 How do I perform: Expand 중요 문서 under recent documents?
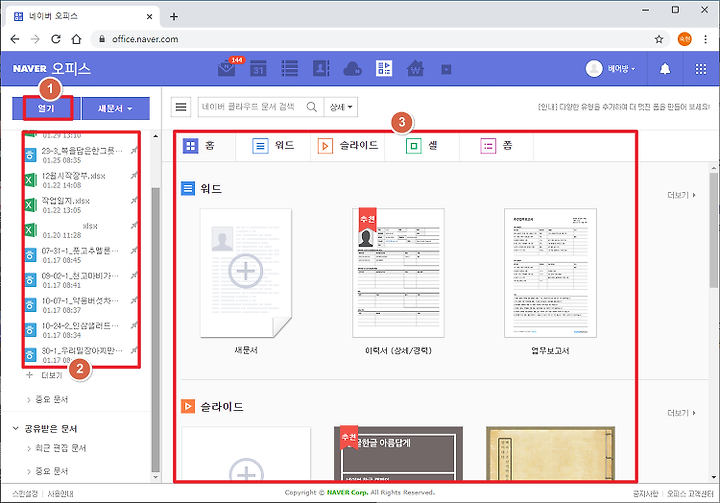(47, 399)
